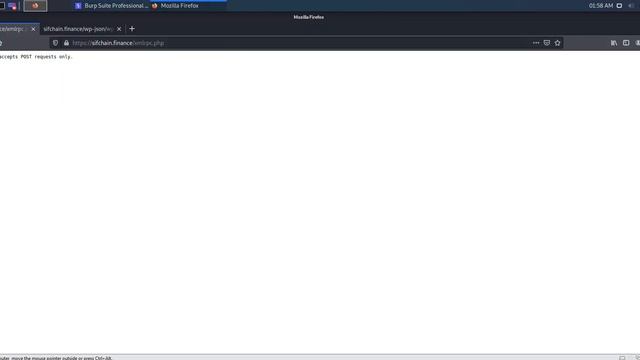640x360 pixels.
Task: Click the Firefox launcher in top panel
Action: coord(35,6)
